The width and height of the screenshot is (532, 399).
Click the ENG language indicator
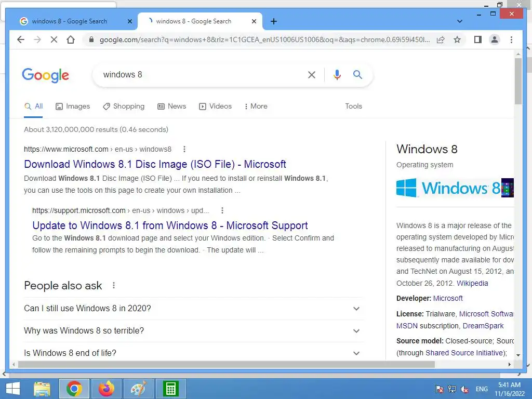pos(482,389)
